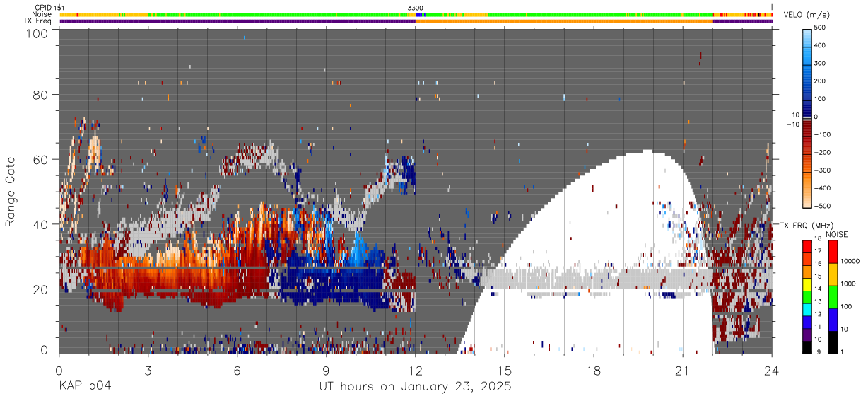Click the KAP b04 radar beam label
The width and height of the screenshot is (868, 401).
click(84, 387)
